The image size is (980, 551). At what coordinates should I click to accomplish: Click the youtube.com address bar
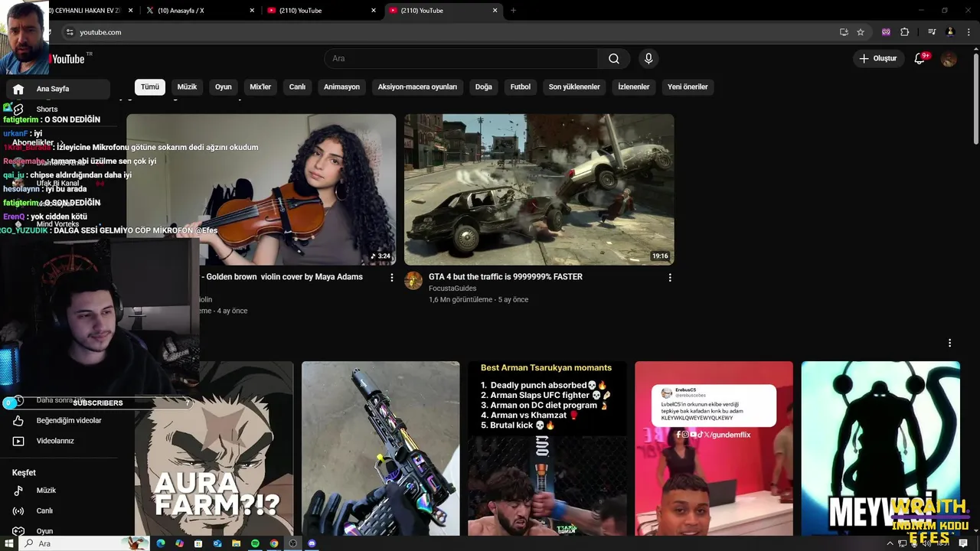pyautogui.click(x=452, y=32)
